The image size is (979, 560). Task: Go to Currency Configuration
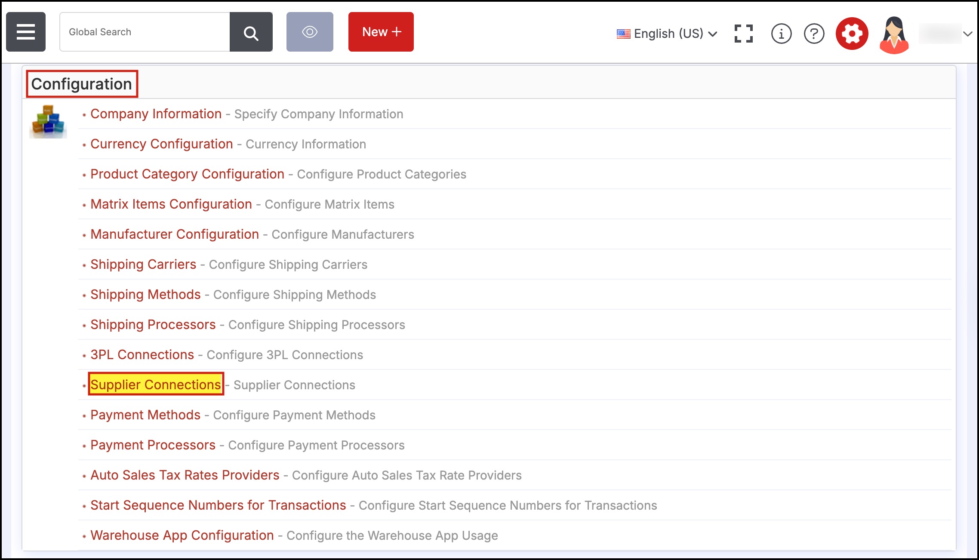161,144
